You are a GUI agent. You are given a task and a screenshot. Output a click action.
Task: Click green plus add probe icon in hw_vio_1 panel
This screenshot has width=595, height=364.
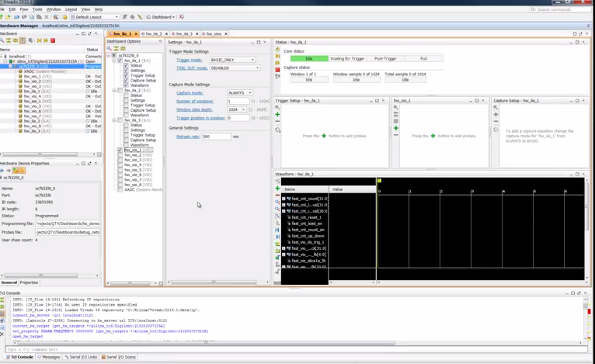pos(396,128)
